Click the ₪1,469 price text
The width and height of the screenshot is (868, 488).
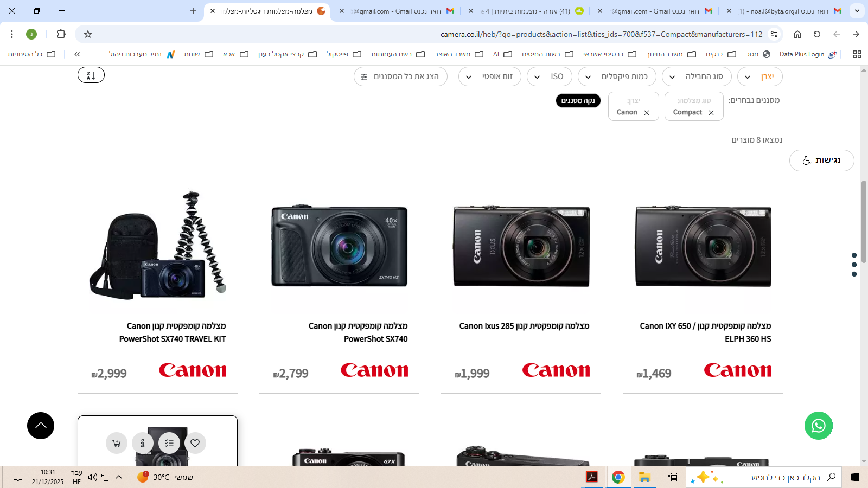[x=654, y=374]
